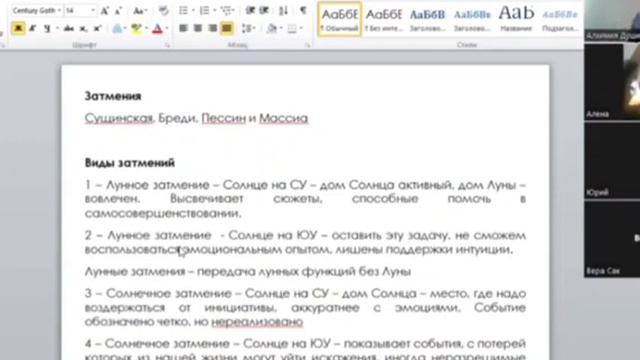The image size is (640, 360).
Task: Click the underlined word 'Массиа'
Action: point(283,118)
